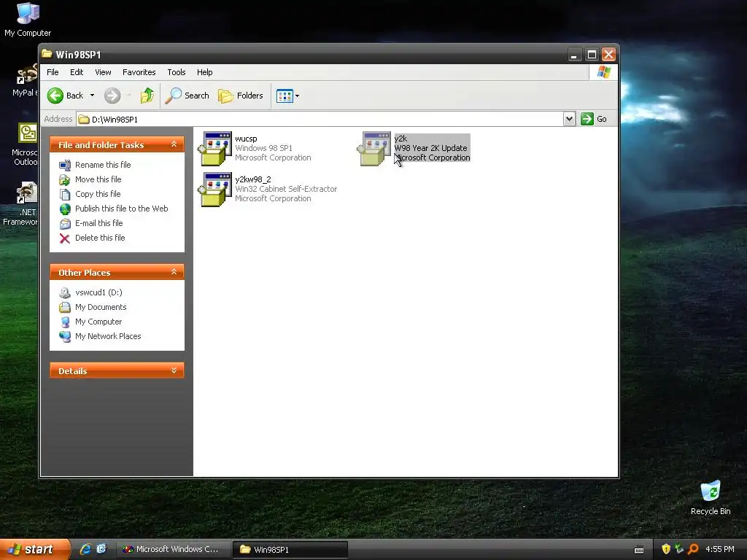747x560 pixels.
Task: Click the Go button
Action: (594, 119)
